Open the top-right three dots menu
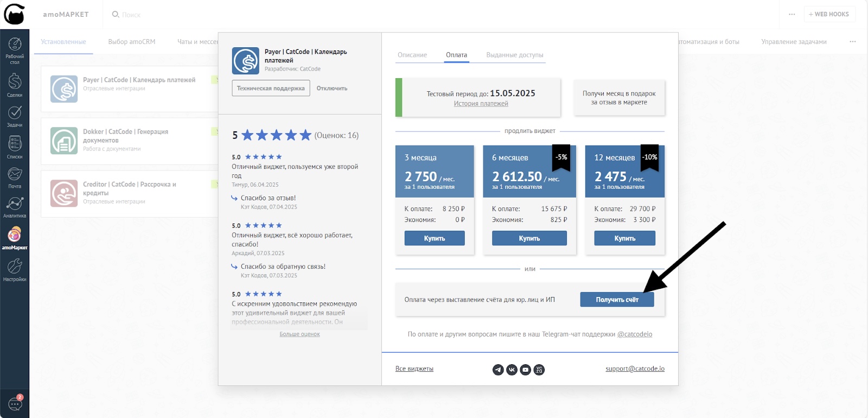Image resolution: width=868 pixels, height=418 pixels. pyautogui.click(x=792, y=14)
